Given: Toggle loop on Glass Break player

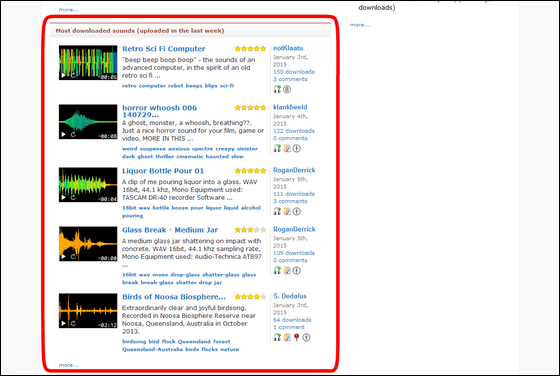Looking at the screenshot, I should (x=73, y=257).
